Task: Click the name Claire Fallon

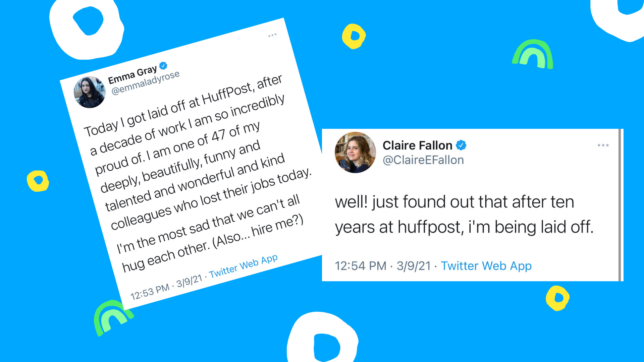Action: [418, 145]
